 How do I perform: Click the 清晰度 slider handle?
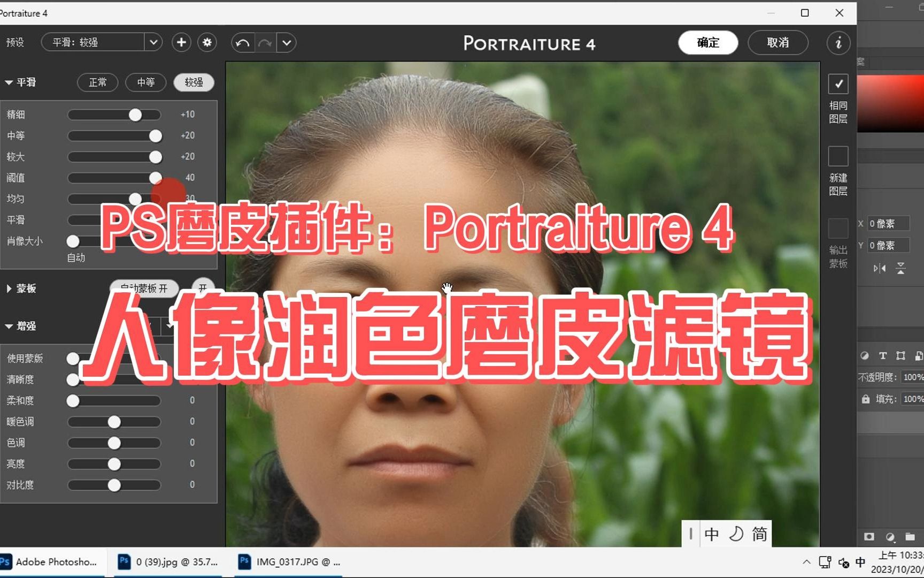pyautogui.click(x=73, y=379)
